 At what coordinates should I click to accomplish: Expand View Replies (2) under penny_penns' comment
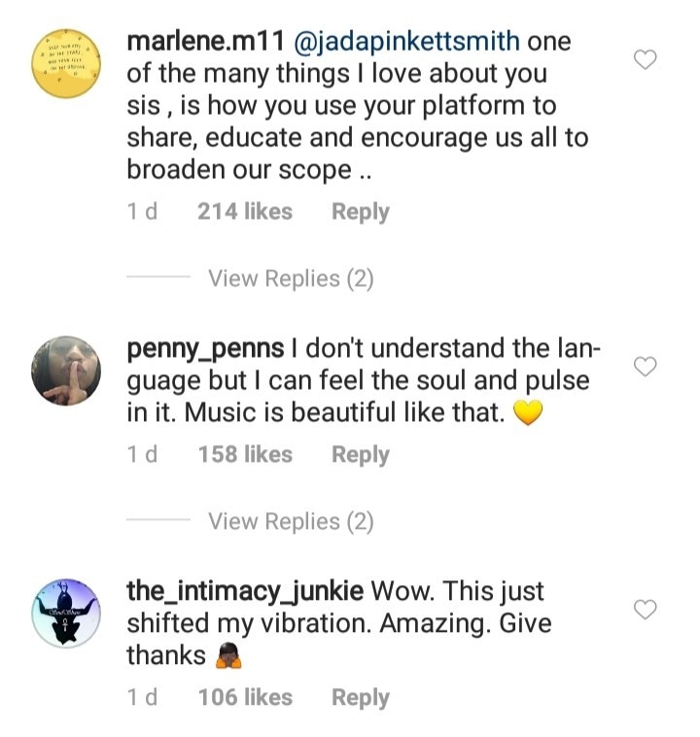pyautogui.click(x=290, y=522)
